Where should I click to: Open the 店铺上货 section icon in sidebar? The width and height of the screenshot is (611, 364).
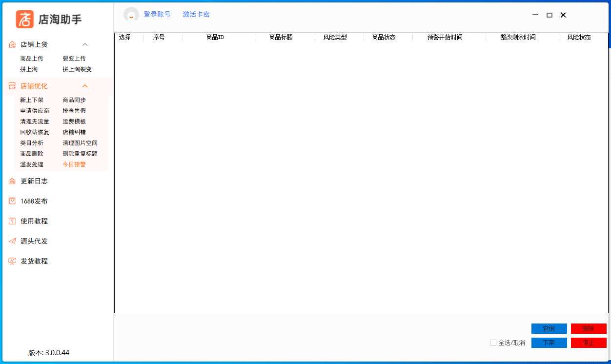click(x=11, y=44)
